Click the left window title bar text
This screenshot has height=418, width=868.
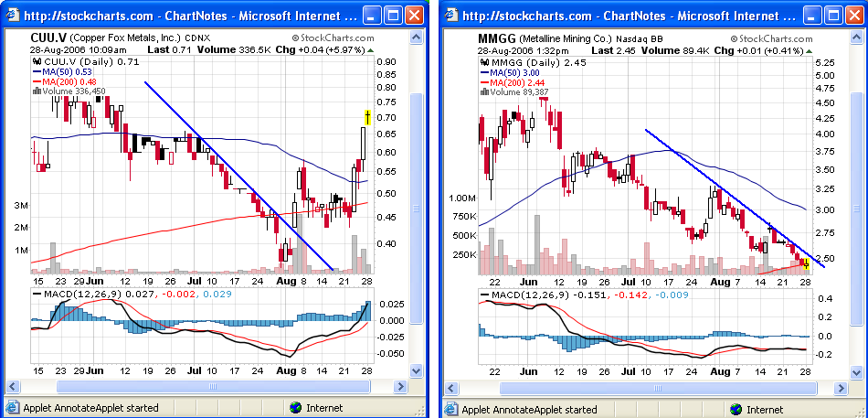(190, 16)
